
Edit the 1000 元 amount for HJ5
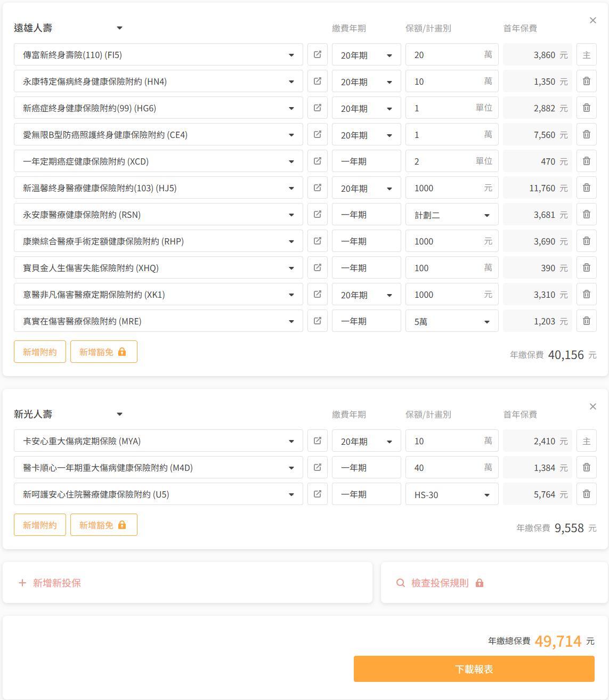tap(452, 188)
